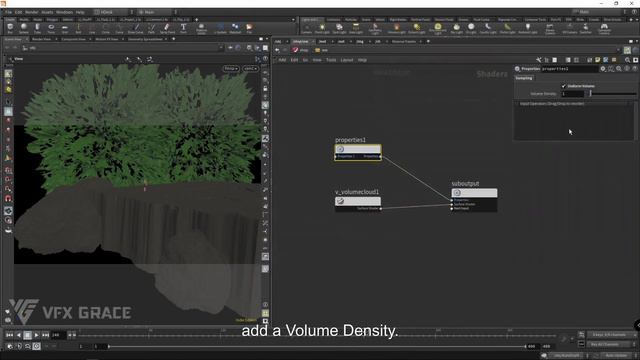Screen dimensions: 640x360
Task: Add a Point Light from the shelf
Action: click(x=322, y=29)
